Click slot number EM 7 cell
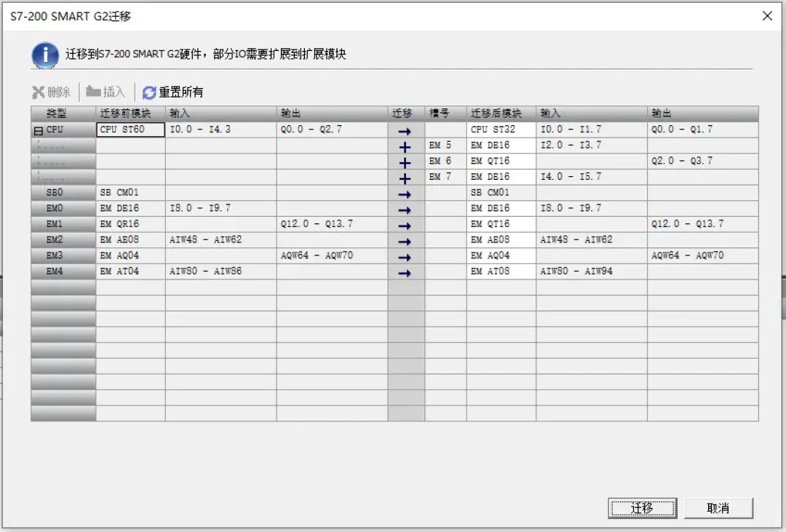 tap(445, 177)
